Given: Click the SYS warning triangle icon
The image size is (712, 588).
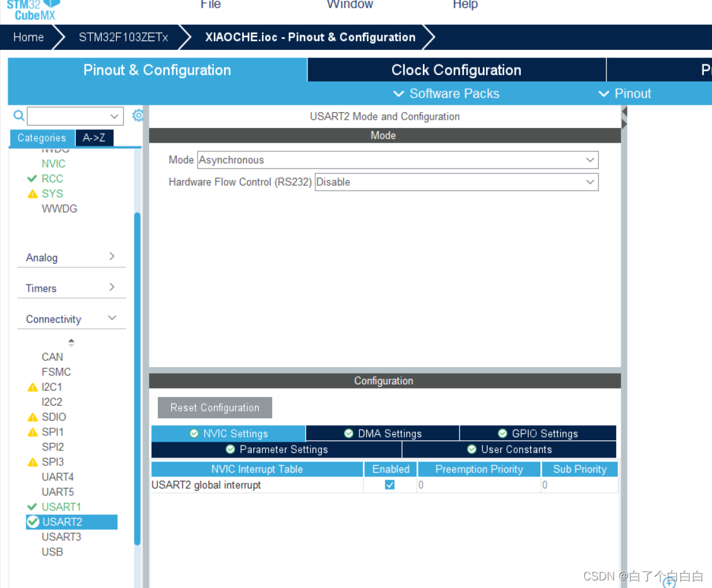Looking at the screenshot, I should click(x=33, y=194).
